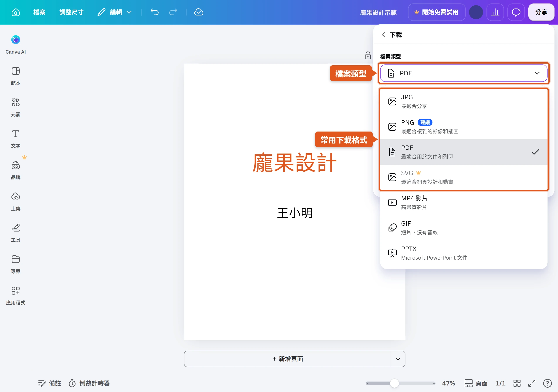The width and height of the screenshot is (558, 392).
Task: Open the 調整尺寸 resize menu
Action: coord(71,12)
